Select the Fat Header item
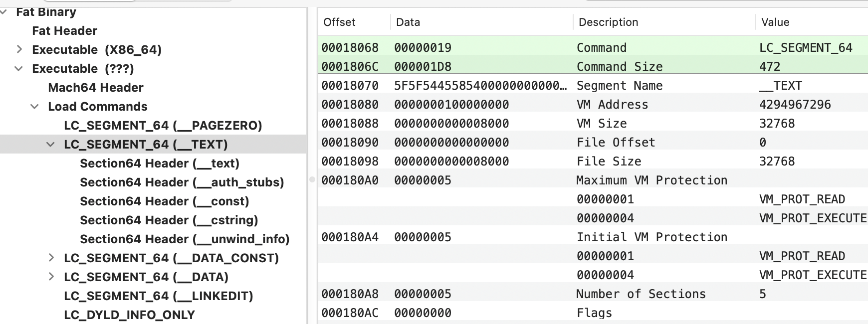Screen dimensions: 868x324 coord(64,31)
